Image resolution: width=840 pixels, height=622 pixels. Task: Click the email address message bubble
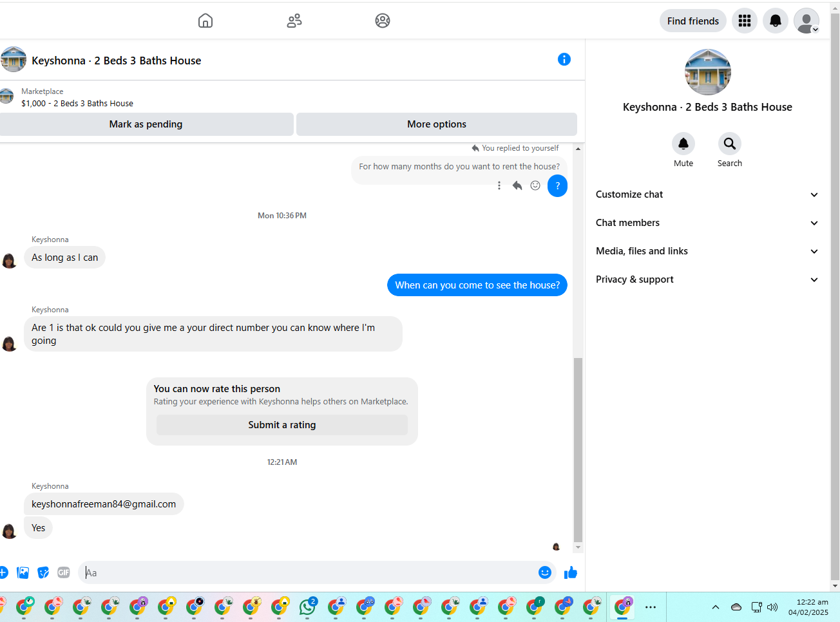coord(104,504)
